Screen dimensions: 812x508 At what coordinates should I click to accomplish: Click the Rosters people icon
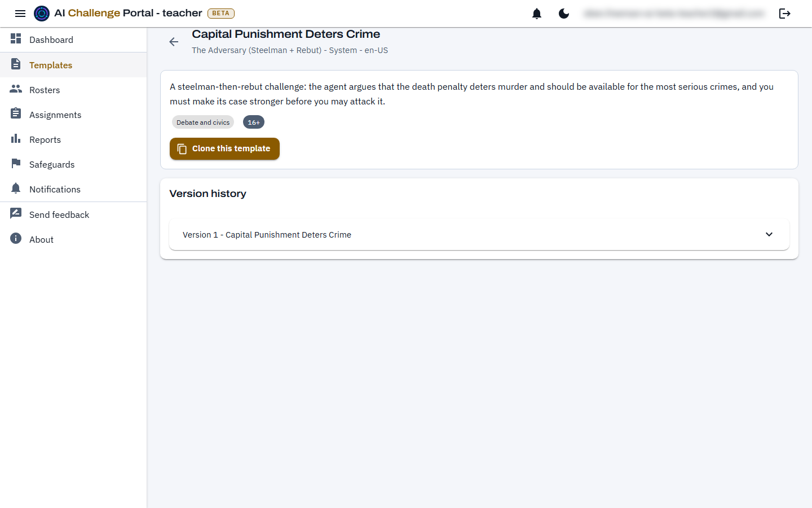click(x=16, y=89)
